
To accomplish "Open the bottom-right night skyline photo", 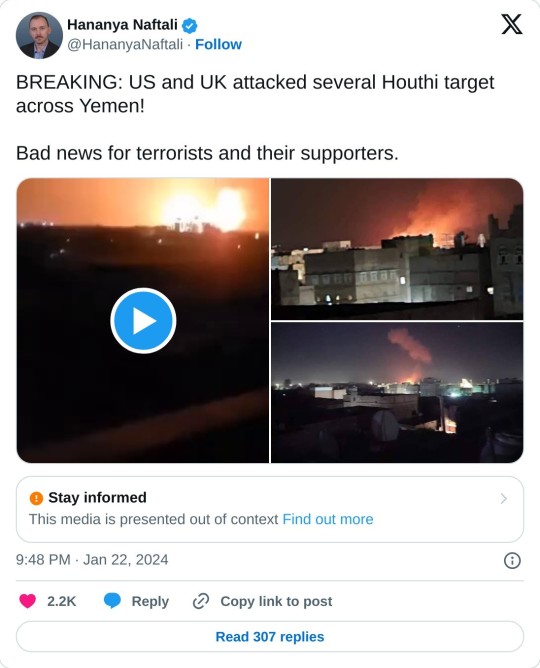I will point(397,392).
